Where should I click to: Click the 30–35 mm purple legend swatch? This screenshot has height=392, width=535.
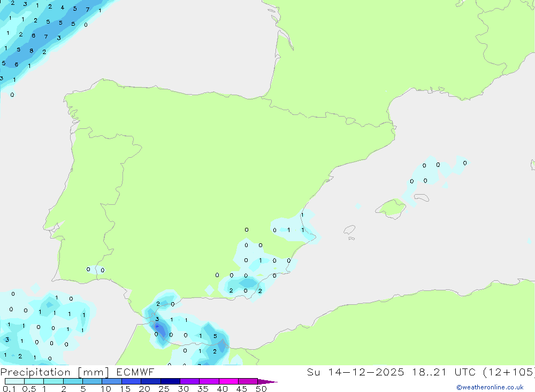pyautogui.click(x=190, y=381)
